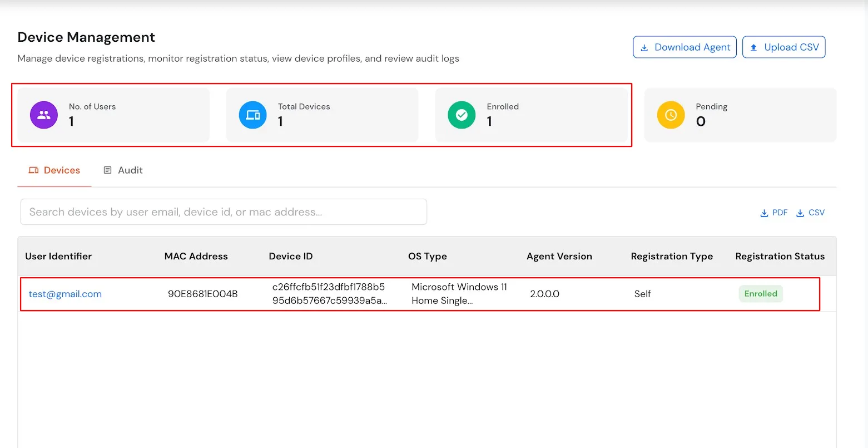Click the purple No. of Users icon
Image resolution: width=868 pixels, height=448 pixels.
tap(43, 115)
